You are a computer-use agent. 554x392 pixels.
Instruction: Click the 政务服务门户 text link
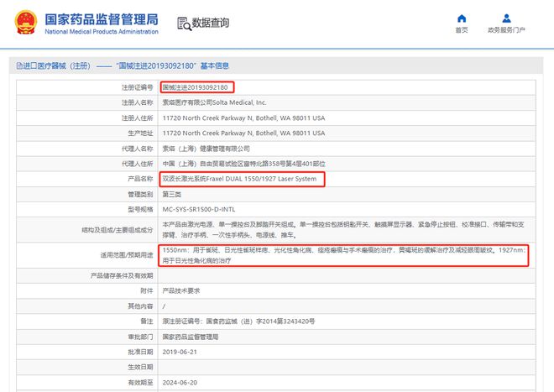click(x=506, y=30)
